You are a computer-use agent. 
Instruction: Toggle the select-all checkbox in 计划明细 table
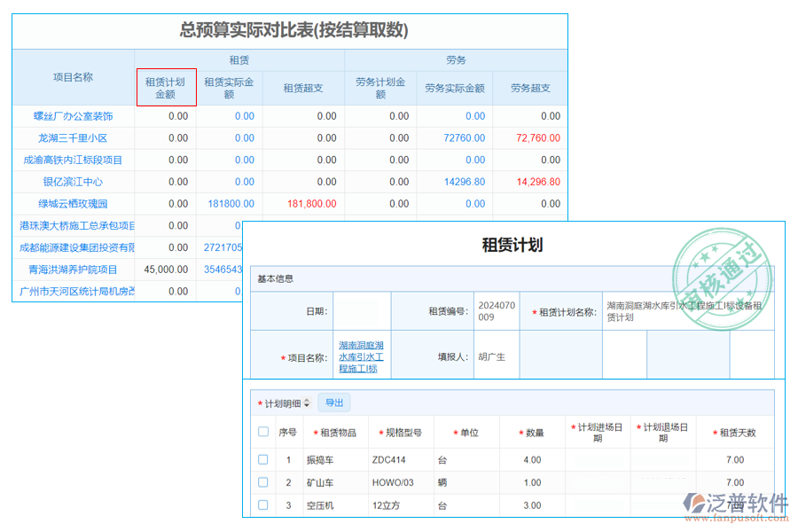point(262,432)
